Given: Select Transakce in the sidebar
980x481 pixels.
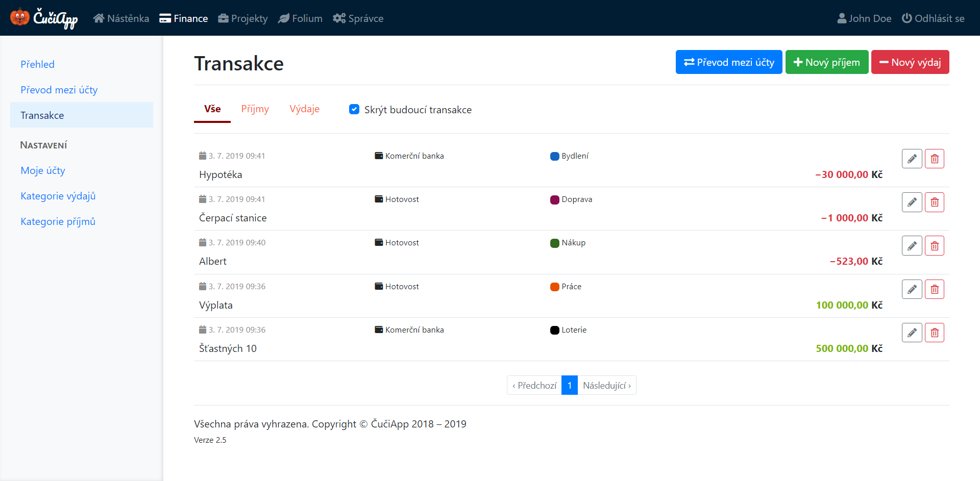Looking at the screenshot, I should point(82,115).
